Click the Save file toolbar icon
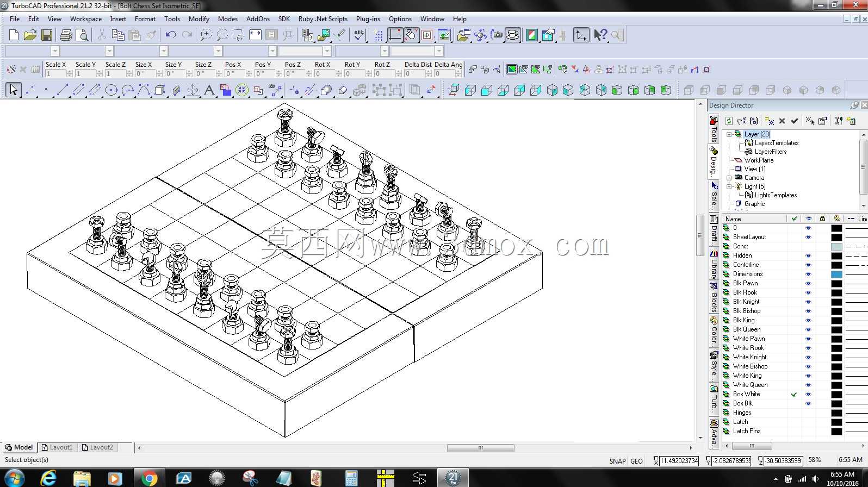 47,35
